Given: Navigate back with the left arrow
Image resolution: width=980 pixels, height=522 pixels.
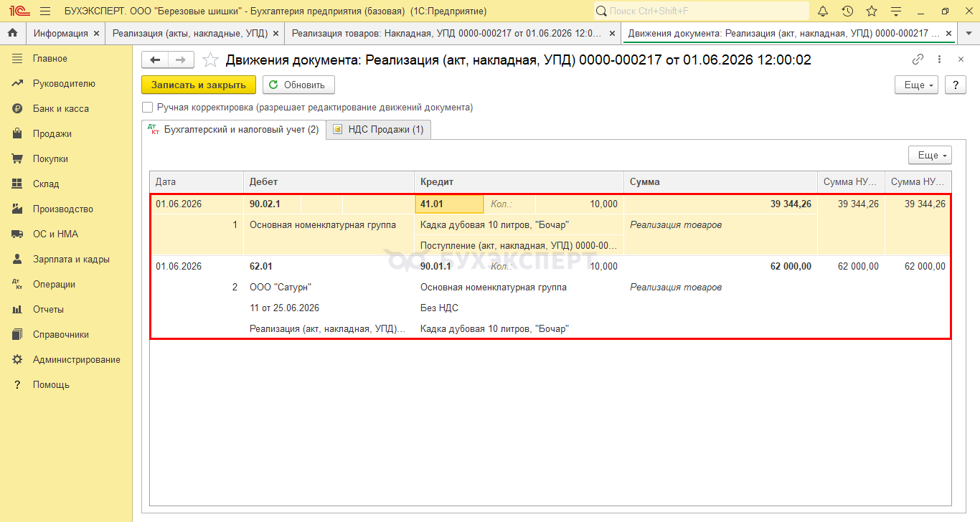Looking at the screenshot, I should pyautogui.click(x=154, y=60).
